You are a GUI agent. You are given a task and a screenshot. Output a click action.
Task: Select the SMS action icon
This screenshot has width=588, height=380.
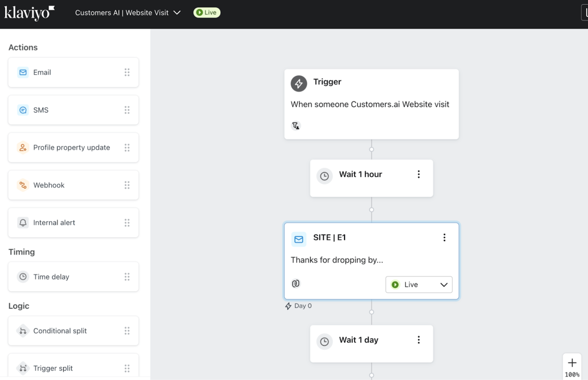tap(23, 110)
